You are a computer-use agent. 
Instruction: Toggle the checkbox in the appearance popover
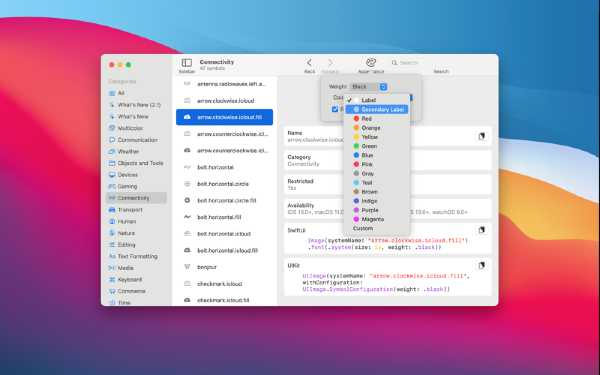[x=335, y=109]
